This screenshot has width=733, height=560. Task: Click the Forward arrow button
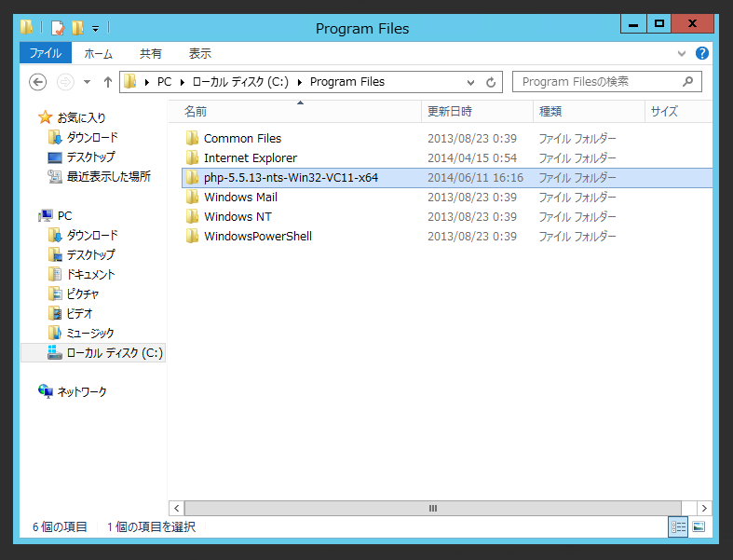[65, 82]
